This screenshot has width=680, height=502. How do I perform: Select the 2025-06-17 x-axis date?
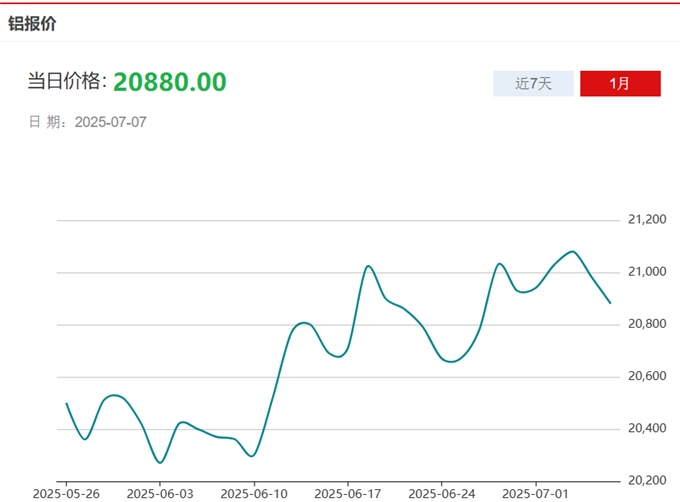(x=348, y=493)
